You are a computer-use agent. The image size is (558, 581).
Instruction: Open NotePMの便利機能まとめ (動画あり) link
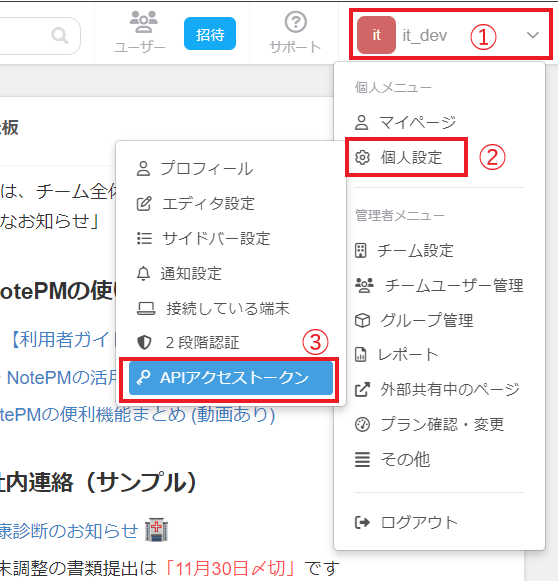point(137,415)
